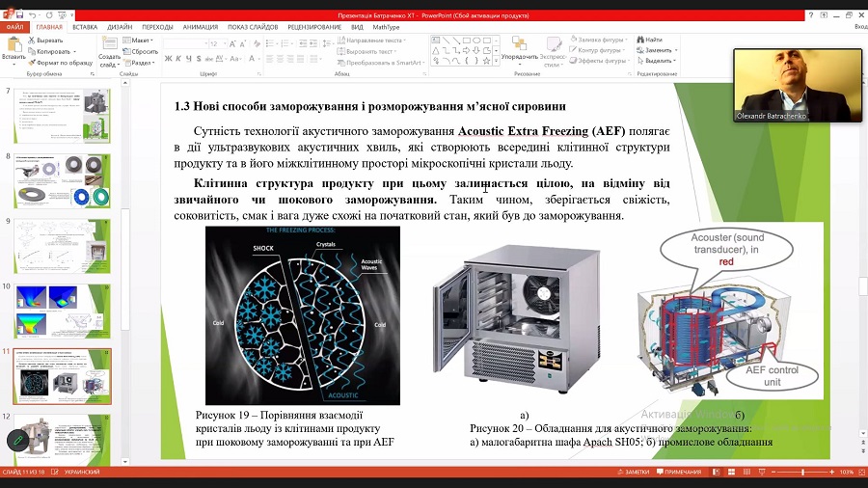Click the fit slide to window icon
Viewport: 868px width, 488px height.
click(x=861, y=472)
